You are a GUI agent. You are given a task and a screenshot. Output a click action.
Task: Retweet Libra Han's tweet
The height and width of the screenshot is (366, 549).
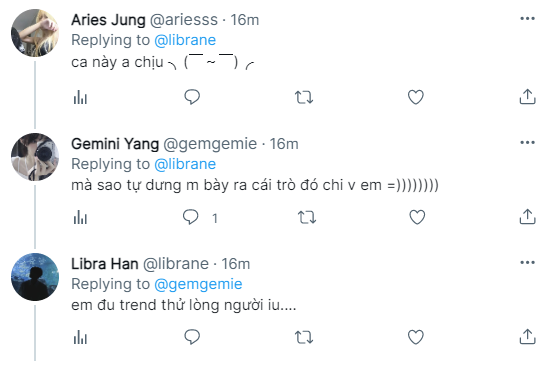304,338
